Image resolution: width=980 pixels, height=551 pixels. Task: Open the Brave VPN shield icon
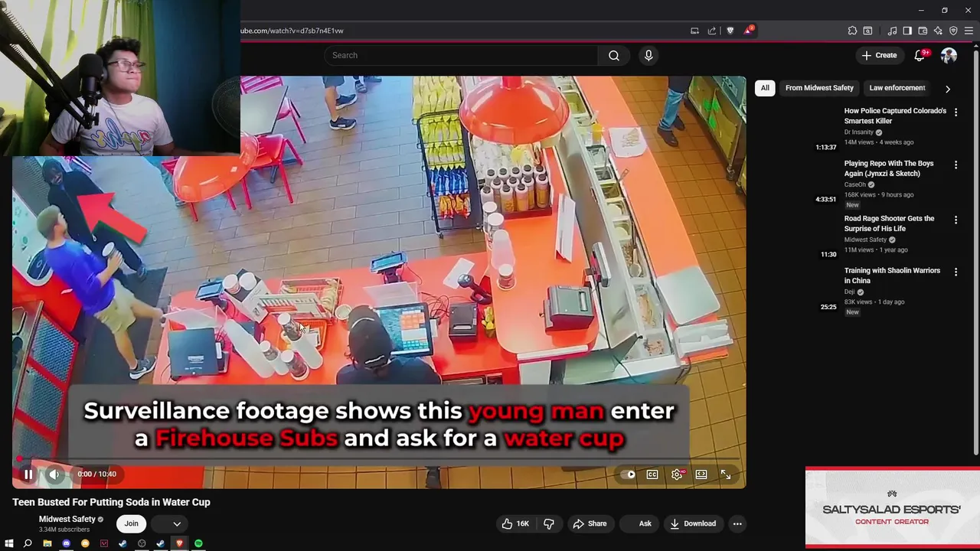click(953, 31)
